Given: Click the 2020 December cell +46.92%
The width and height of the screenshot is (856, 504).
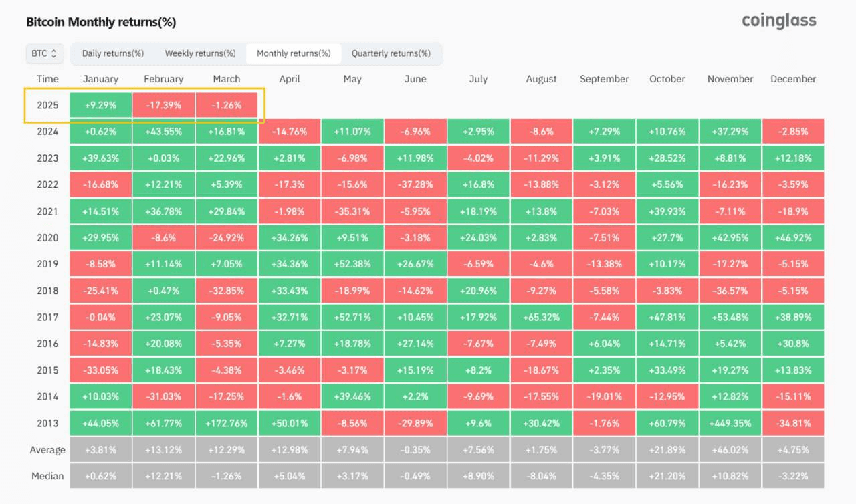Looking at the screenshot, I should (x=793, y=237).
